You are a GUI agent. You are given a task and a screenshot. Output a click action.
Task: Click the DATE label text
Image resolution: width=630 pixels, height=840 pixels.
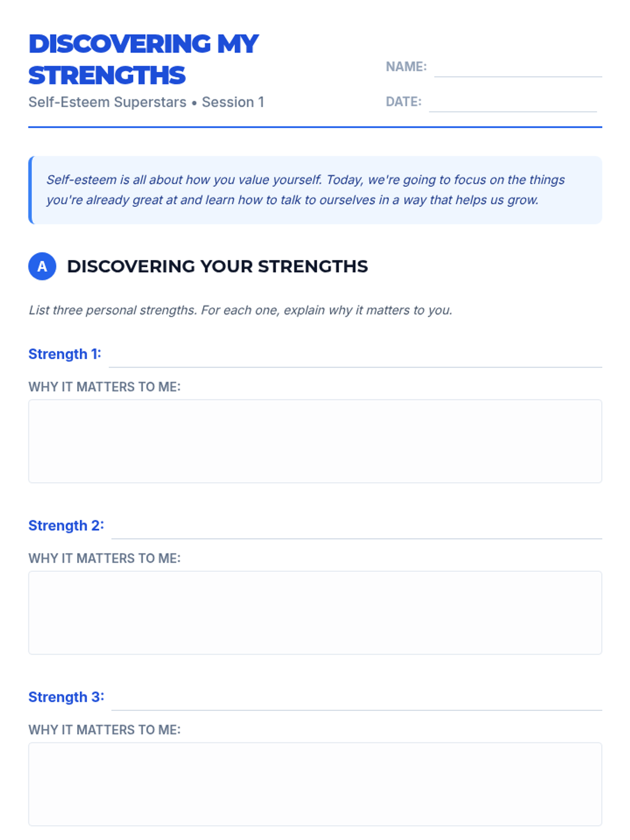pos(404,101)
